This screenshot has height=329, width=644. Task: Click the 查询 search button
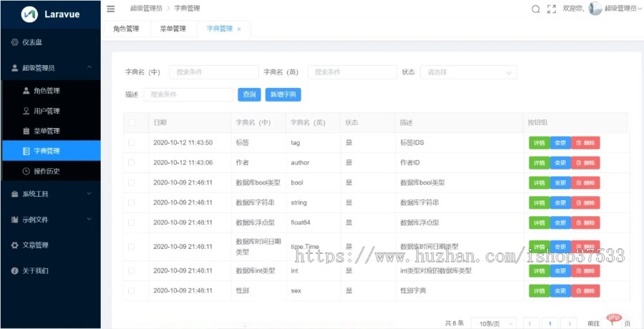[249, 94]
